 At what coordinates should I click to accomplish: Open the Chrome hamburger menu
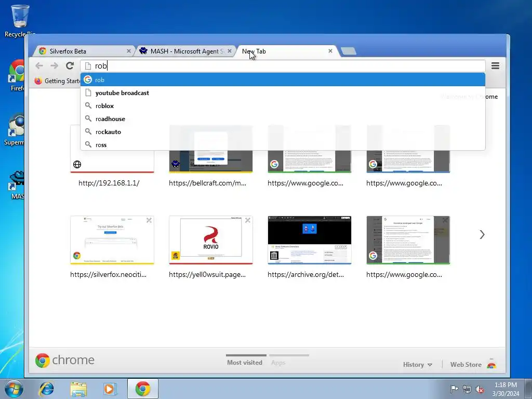(x=495, y=66)
